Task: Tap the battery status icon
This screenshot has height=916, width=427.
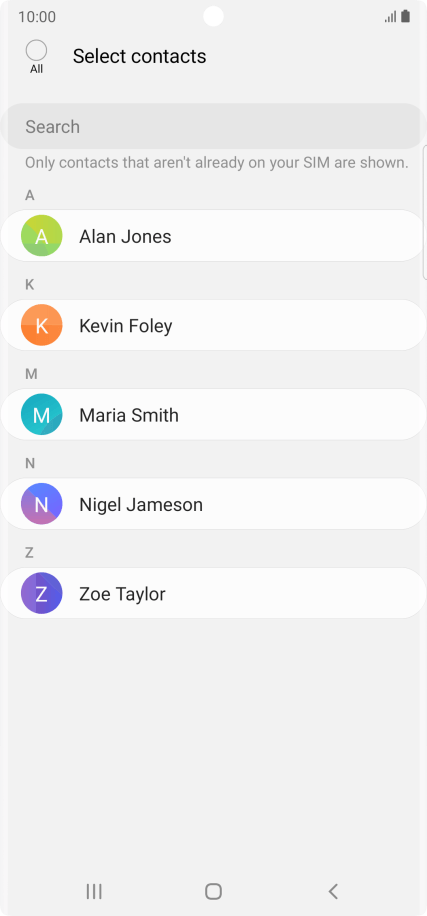Action: (405, 16)
